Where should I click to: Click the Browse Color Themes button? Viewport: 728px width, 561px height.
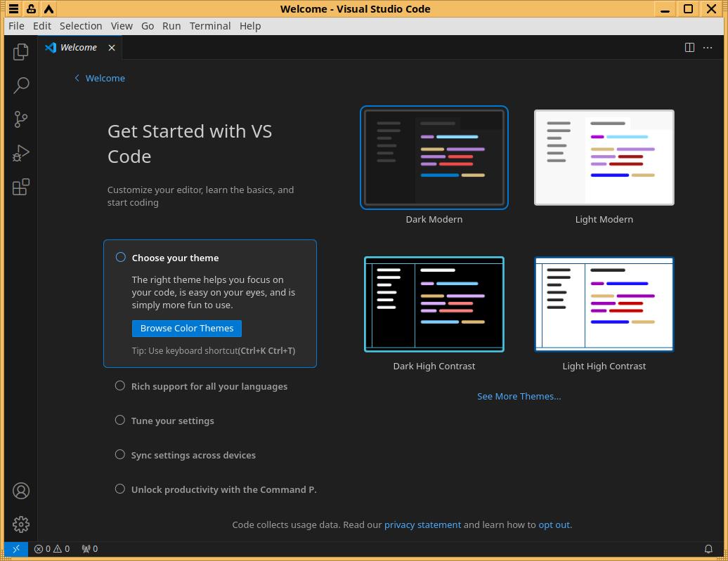[186, 328]
